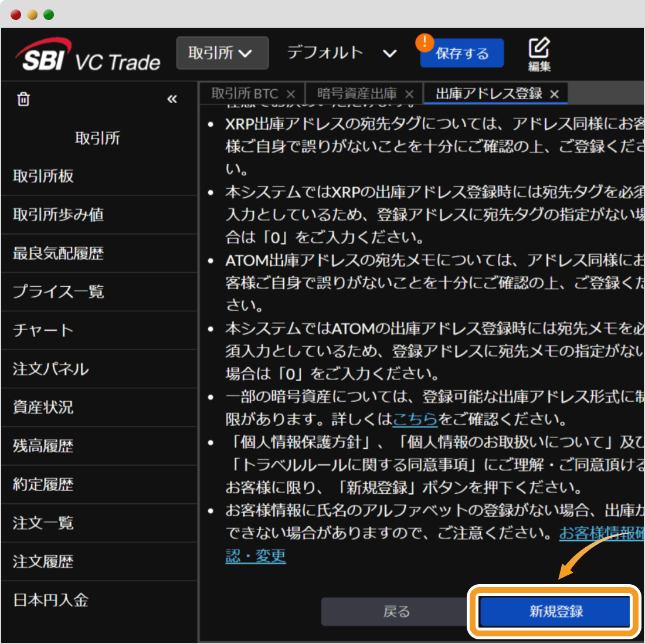
Task: Click the orange alert badge on save
Action: (x=425, y=42)
